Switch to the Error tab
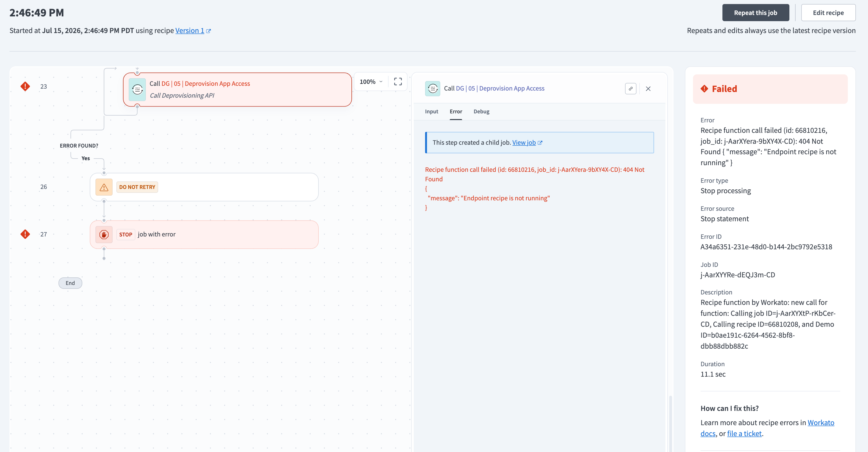 (x=455, y=111)
